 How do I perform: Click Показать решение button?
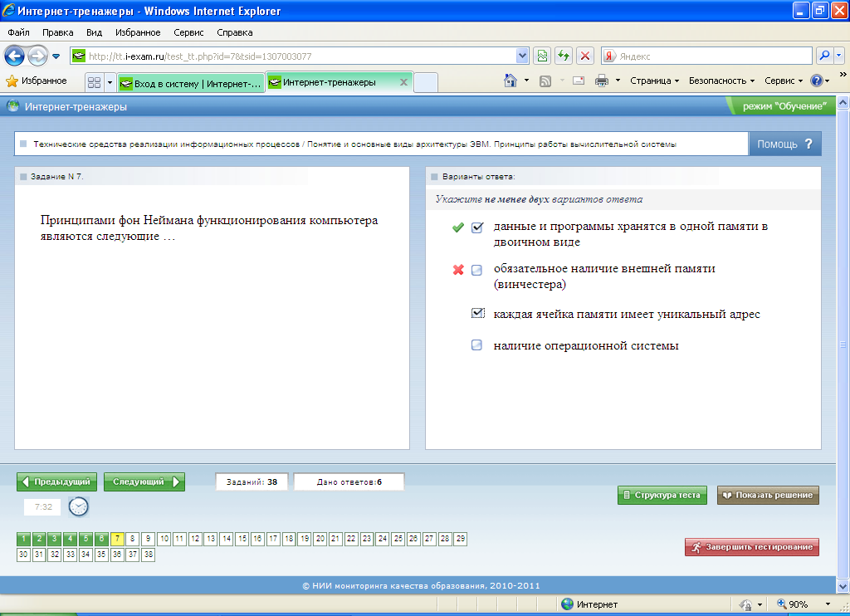click(768, 495)
